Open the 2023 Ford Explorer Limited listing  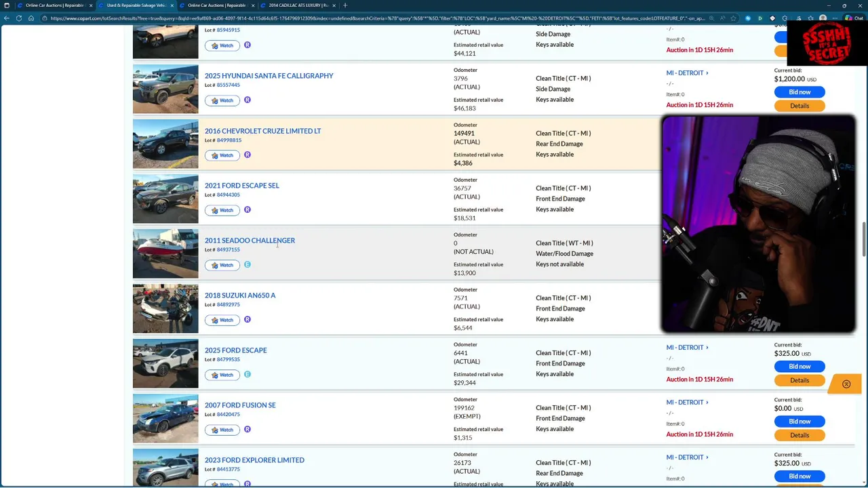coord(254,460)
